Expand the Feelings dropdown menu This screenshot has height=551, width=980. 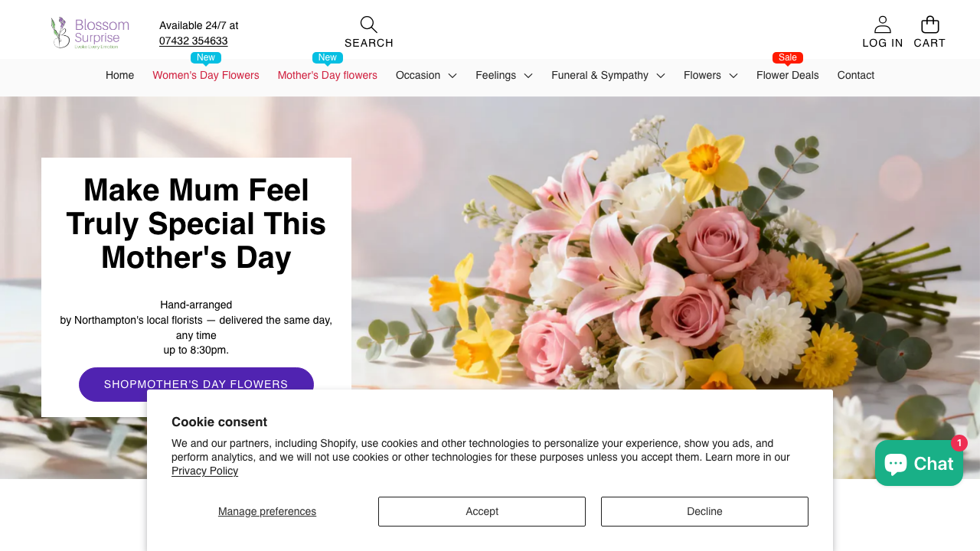pyautogui.click(x=504, y=75)
